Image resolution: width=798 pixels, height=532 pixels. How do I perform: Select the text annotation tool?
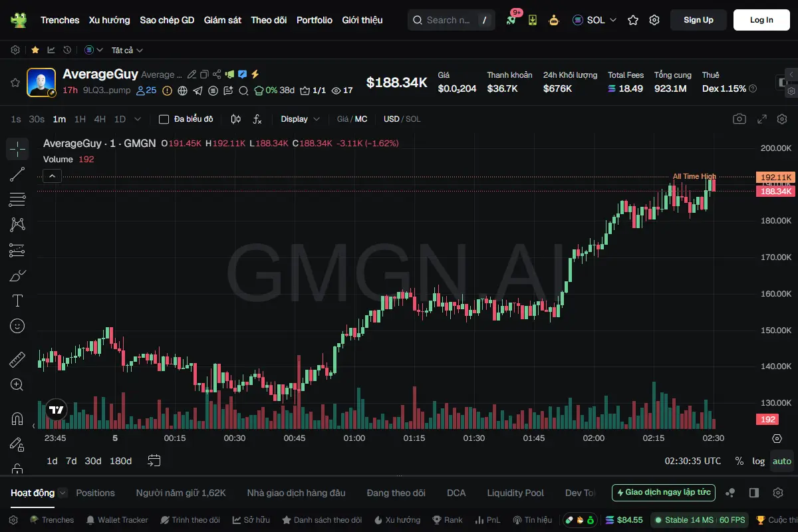17,301
